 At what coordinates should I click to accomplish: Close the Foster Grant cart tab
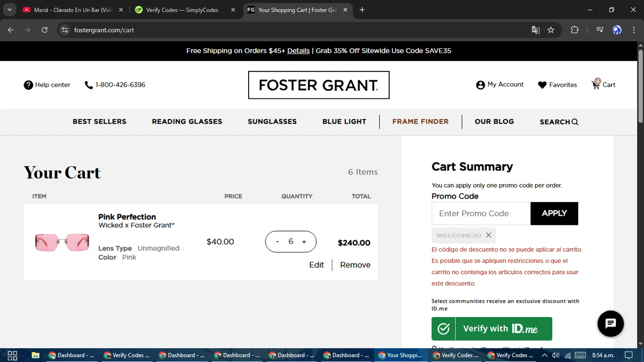[345, 9]
